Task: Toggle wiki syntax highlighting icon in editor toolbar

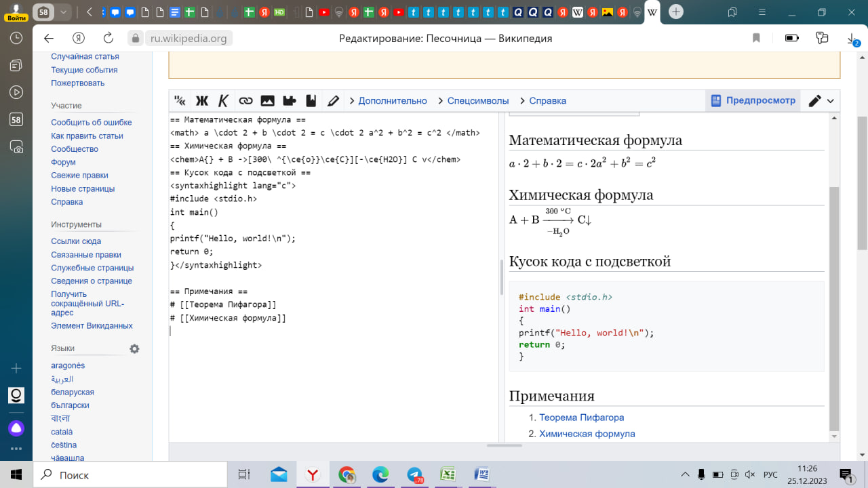Action: pos(180,101)
